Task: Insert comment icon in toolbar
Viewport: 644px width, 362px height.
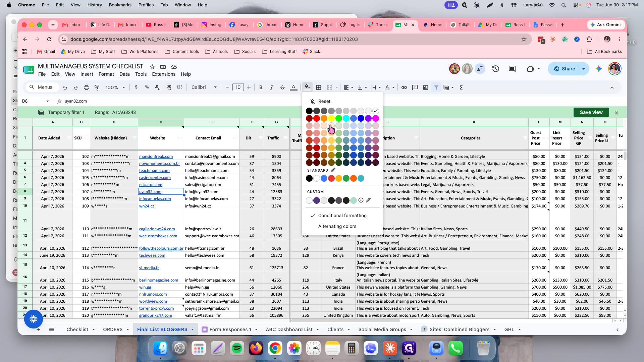Action: tap(415, 87)
